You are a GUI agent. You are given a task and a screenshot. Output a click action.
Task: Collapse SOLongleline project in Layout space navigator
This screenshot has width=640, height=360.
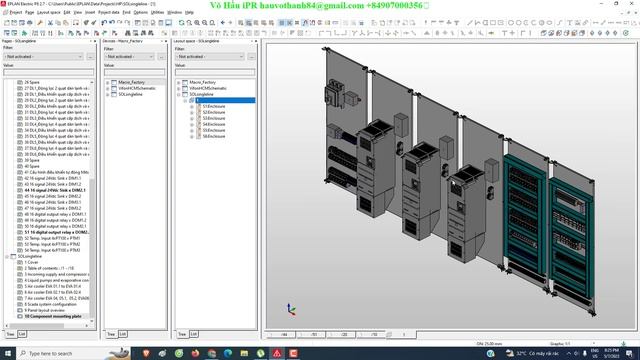(179, 94)
